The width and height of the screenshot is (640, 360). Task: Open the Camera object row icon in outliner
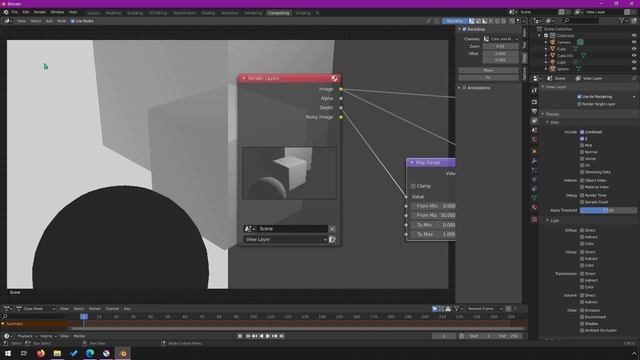pyautogui.click(x=553, y=42)
